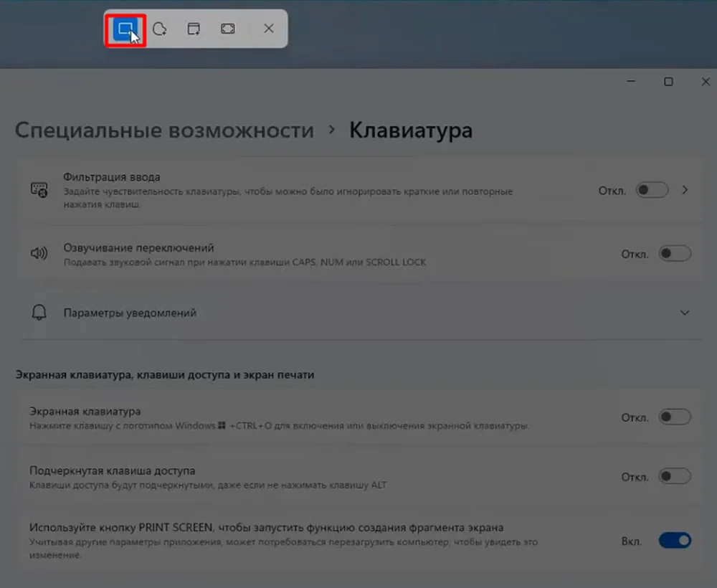Disable the PRINT SCREEN snipping toggle

(x=673, y=541)
